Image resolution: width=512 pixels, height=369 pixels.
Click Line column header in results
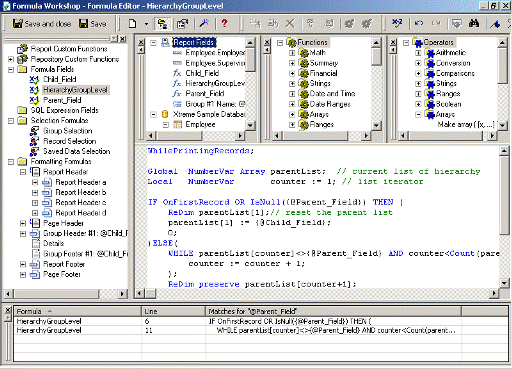tap(173, 311)
